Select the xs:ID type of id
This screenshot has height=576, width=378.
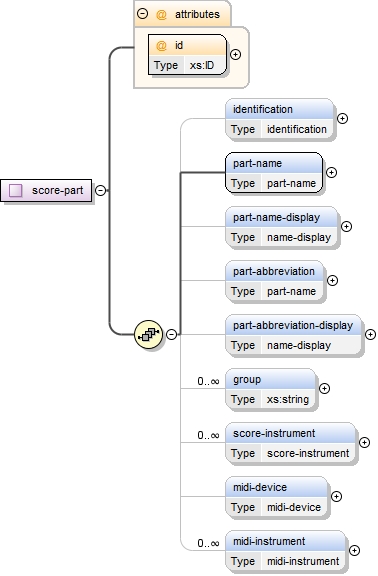coord(202,65)
